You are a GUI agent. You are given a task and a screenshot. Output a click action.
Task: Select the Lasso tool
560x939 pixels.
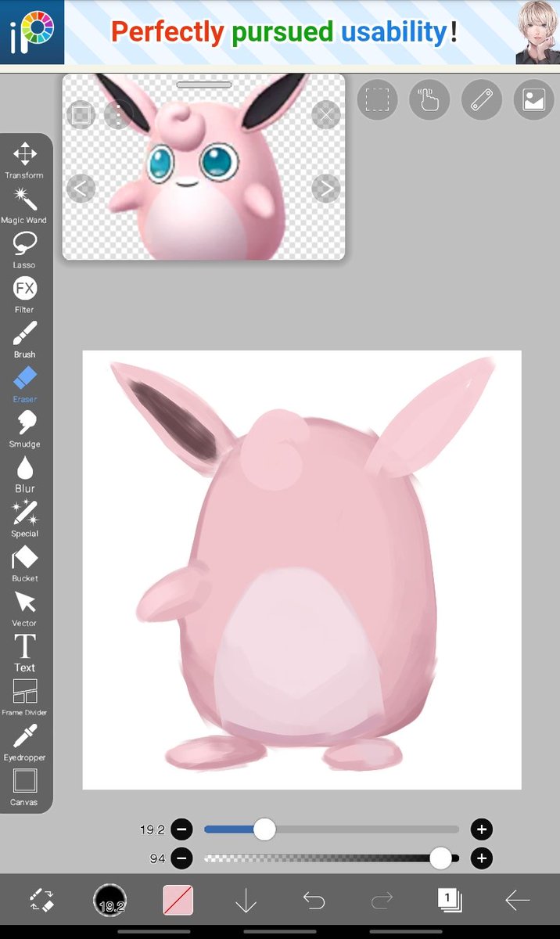pos(25,250)
